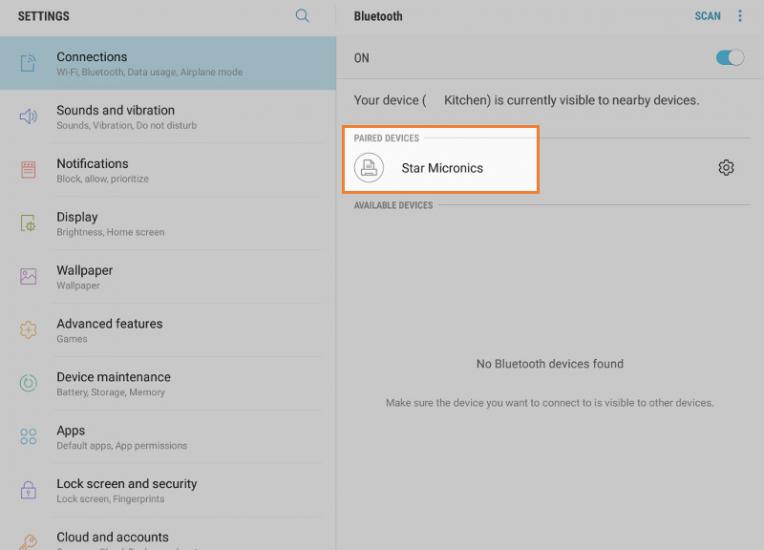Viewport: 764px width, 550px height.
Task: Tap 'Wi-Fi, Bluetooth, Data usage' subtitle
Action: pos(150,72)
